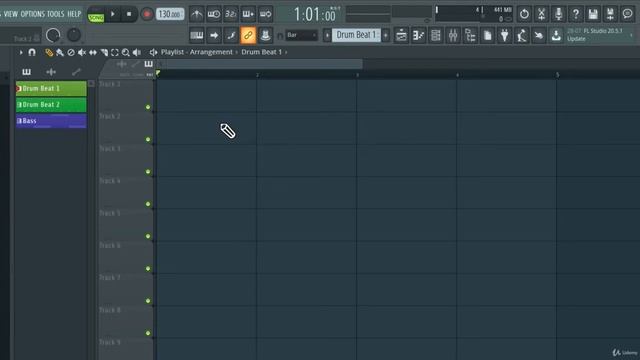The height and width of the screenshot is (360, 640).
Task: Click the icon right of the chain link
Action: [265, 36]
